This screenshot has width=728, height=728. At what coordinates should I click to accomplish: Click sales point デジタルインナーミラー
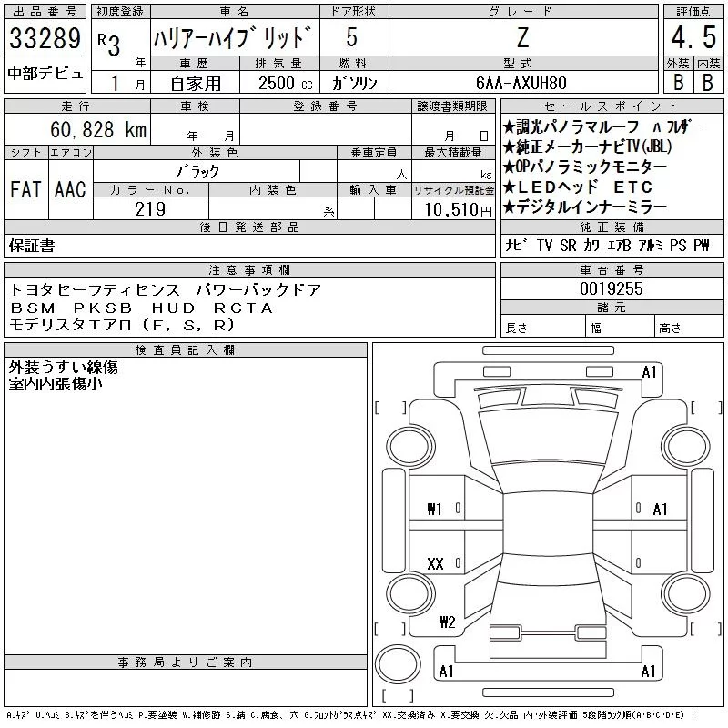pos(585,207)
